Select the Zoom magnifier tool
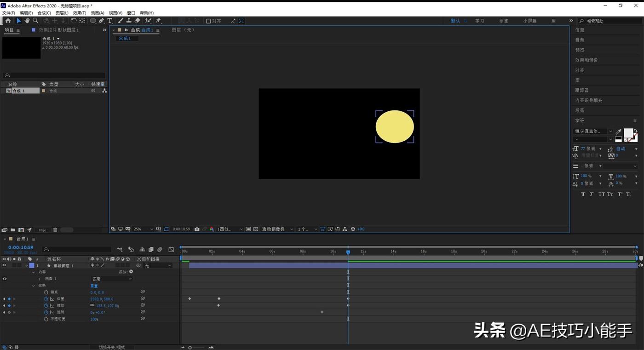The image size is (644, 350). pyautogui.click(x=35, y=21)
